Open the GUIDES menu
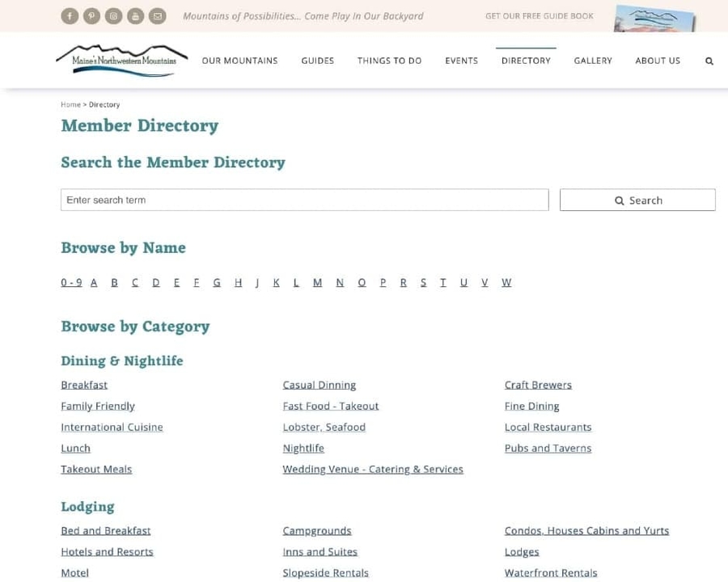 click(317, 60)
